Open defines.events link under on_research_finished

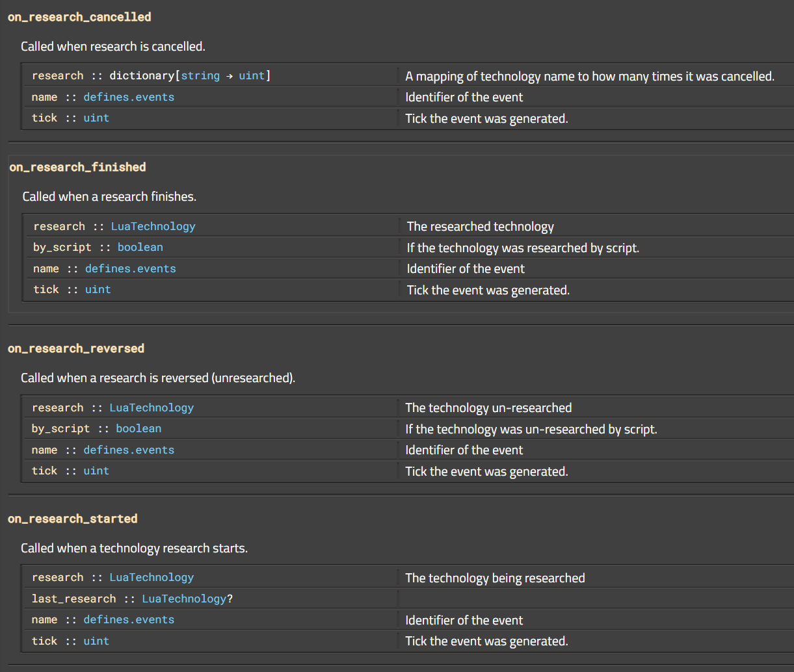click(x=131, y=268)
